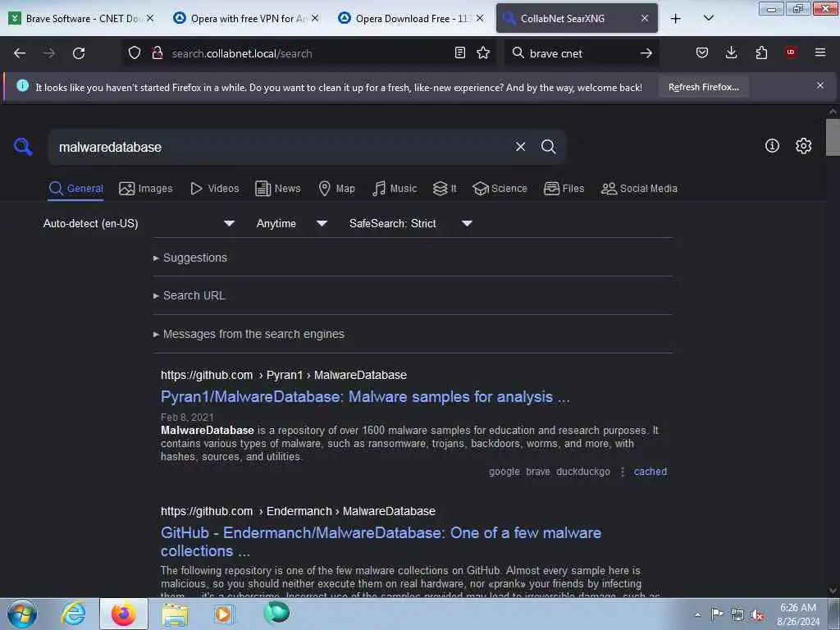Open a new browser tab
Screen dimensions: 840x630
pos(676,19)
